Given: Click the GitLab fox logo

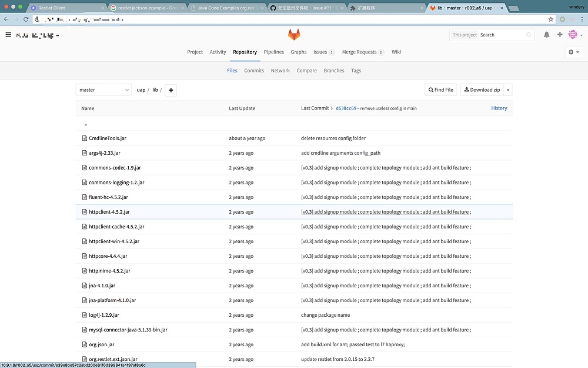Looking at the screenshot, I should click(x=294, y=34).
